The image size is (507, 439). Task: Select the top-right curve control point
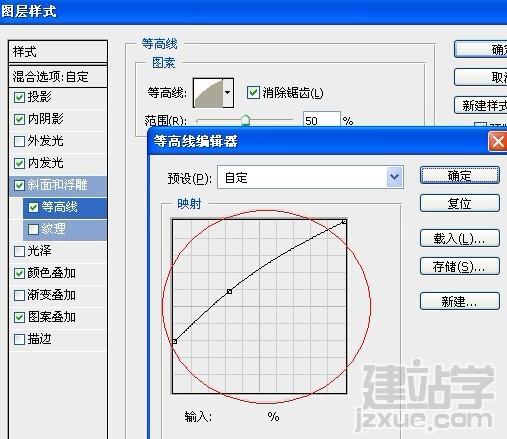(x=344, y=222)
